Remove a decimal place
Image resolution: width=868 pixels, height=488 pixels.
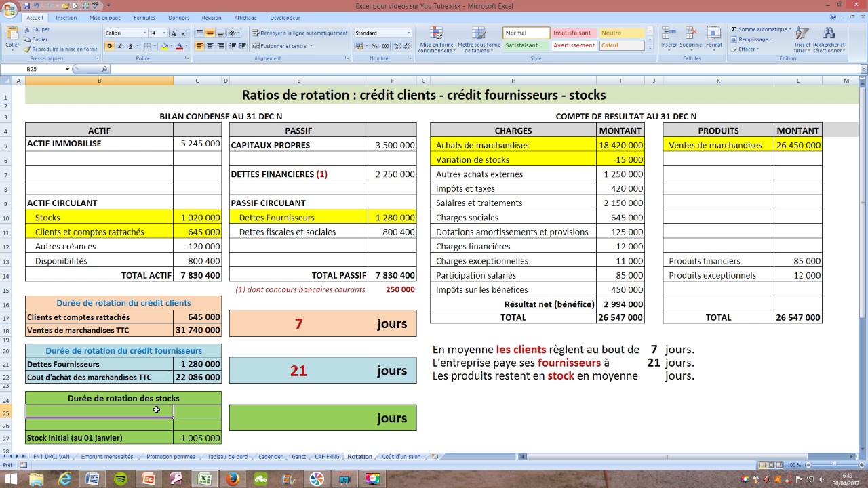(406, 46)
